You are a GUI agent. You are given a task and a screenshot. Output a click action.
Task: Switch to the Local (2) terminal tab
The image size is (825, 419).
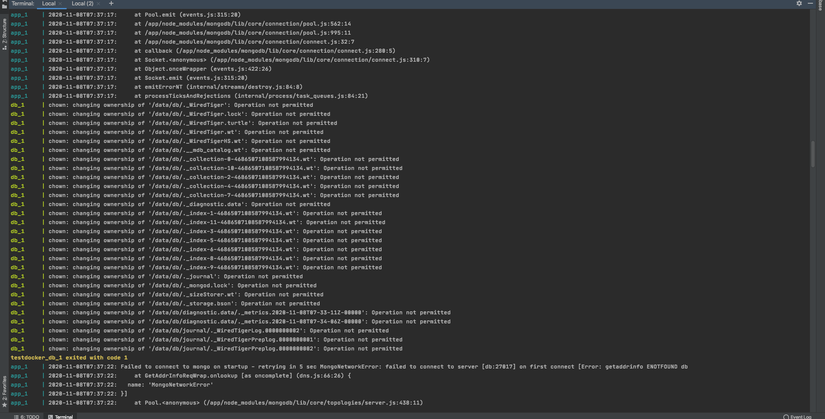click(x=83, y=3)
